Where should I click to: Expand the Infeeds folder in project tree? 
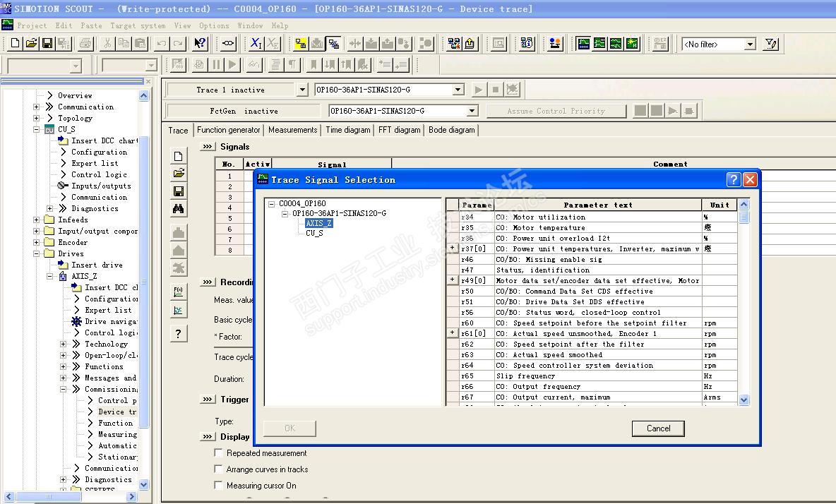36,220
